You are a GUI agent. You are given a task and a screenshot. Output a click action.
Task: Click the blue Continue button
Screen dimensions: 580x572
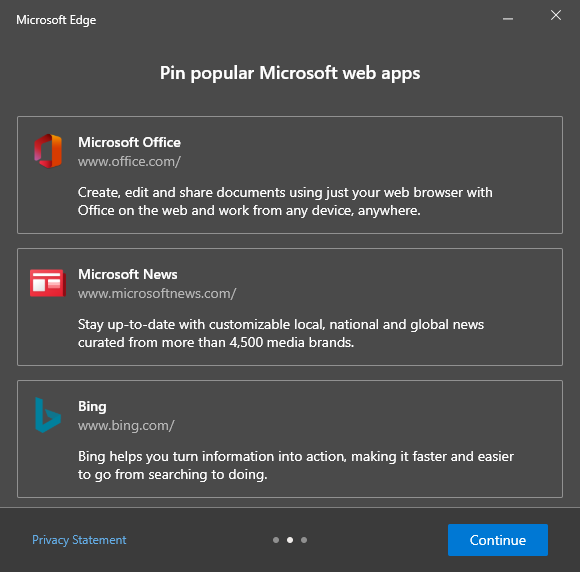[498, 540]
